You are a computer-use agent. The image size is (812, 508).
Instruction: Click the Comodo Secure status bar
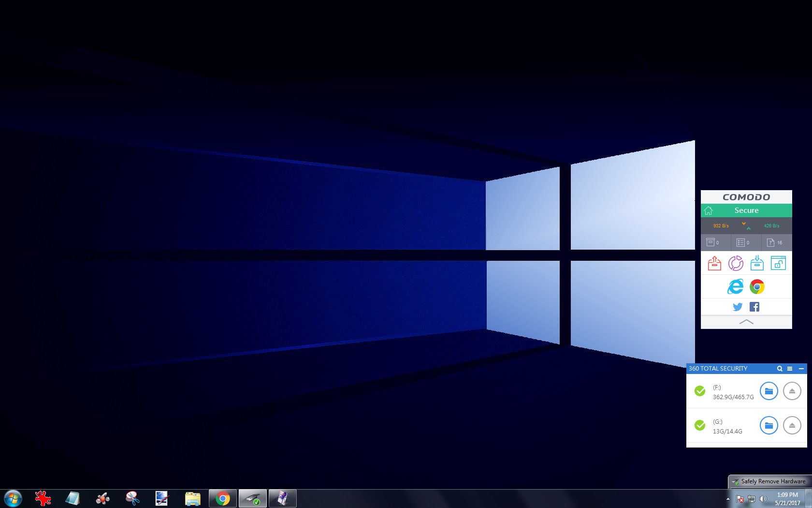tap(747, 210)
